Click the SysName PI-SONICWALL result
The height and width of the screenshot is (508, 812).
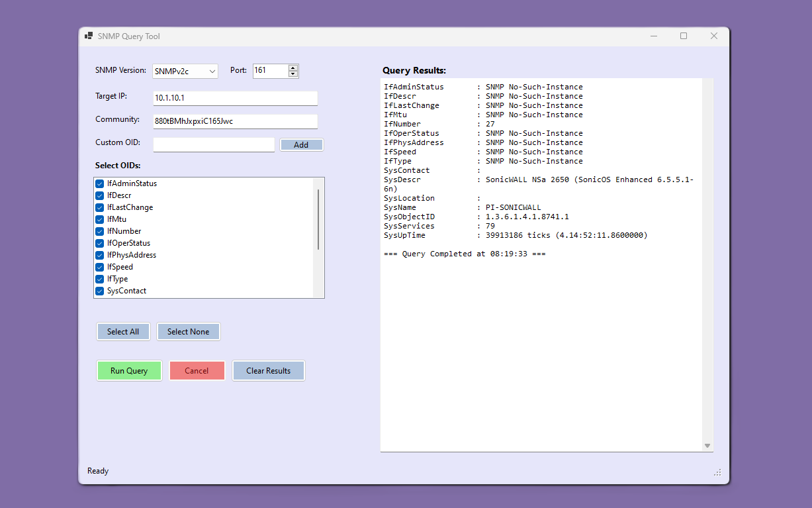click(x=463, y=207)
